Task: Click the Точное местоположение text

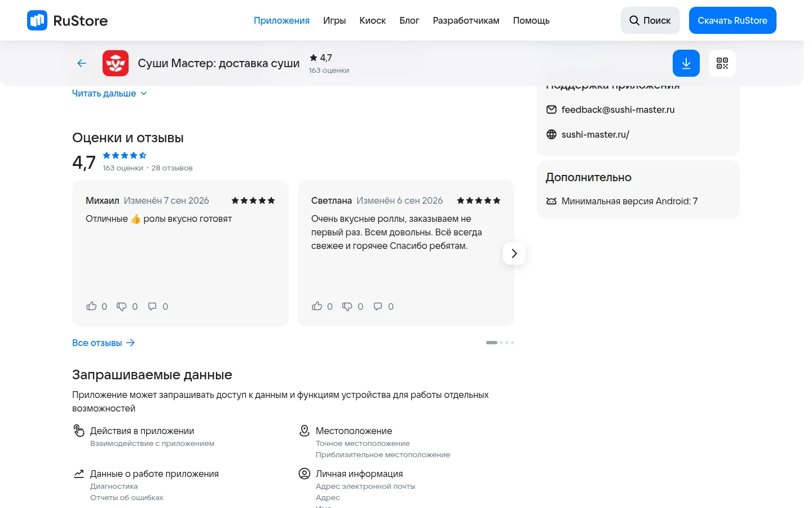Action: tap(363, 444)
